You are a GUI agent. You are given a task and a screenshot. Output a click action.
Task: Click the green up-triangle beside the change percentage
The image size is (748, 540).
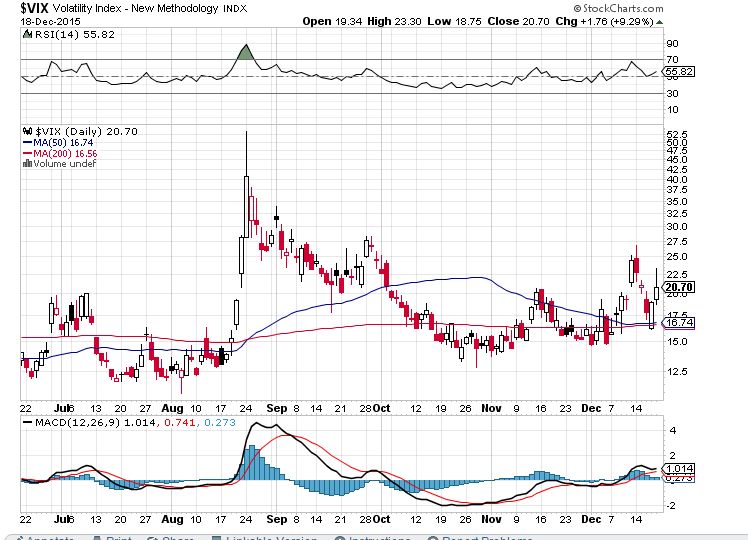[660, 22]
